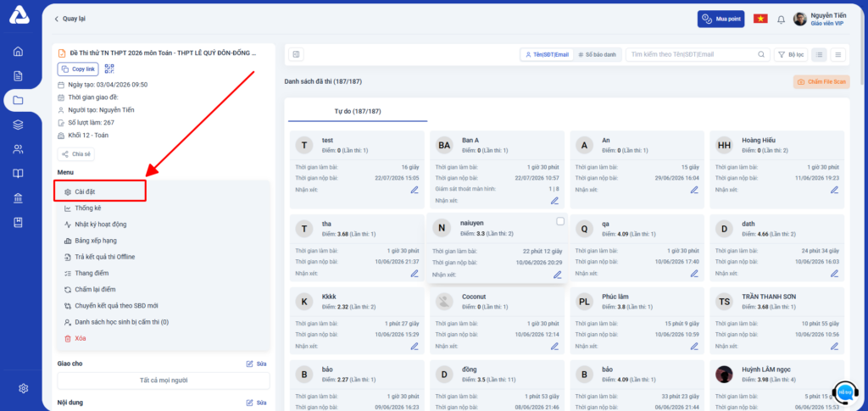This screenshot has width=868, height=411.
Task: Click the notification bell icon
Action: pos(781,19)
